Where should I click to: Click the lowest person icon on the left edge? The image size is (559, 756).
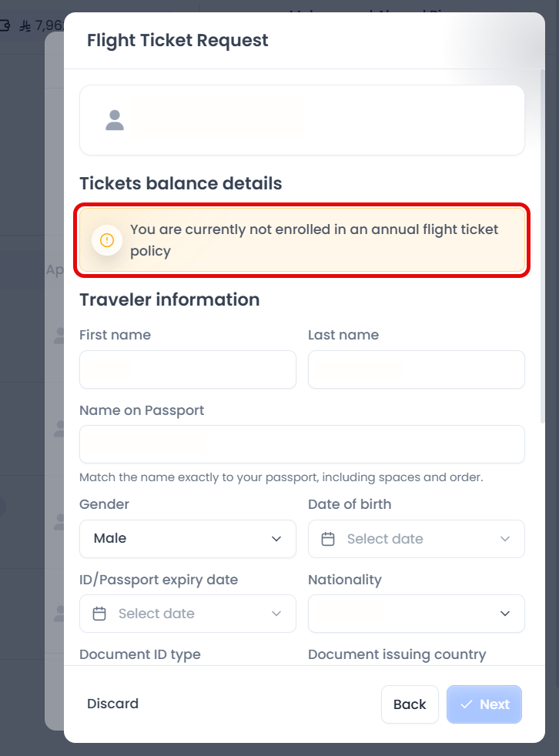click(x=60, y=614)
